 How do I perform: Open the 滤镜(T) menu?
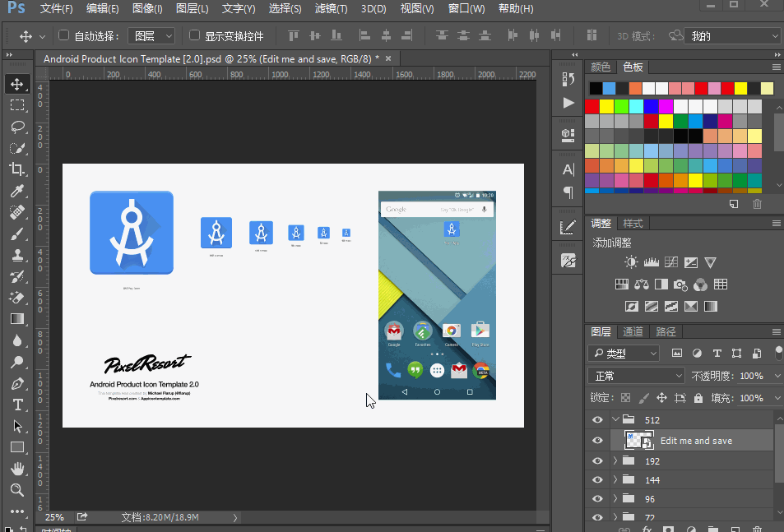pos(331,9)
